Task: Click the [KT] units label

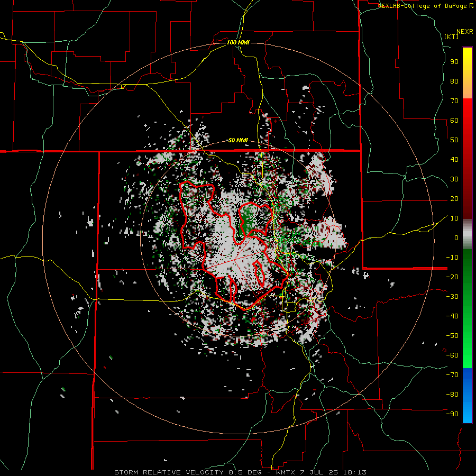Action: [x=451, y=36]
